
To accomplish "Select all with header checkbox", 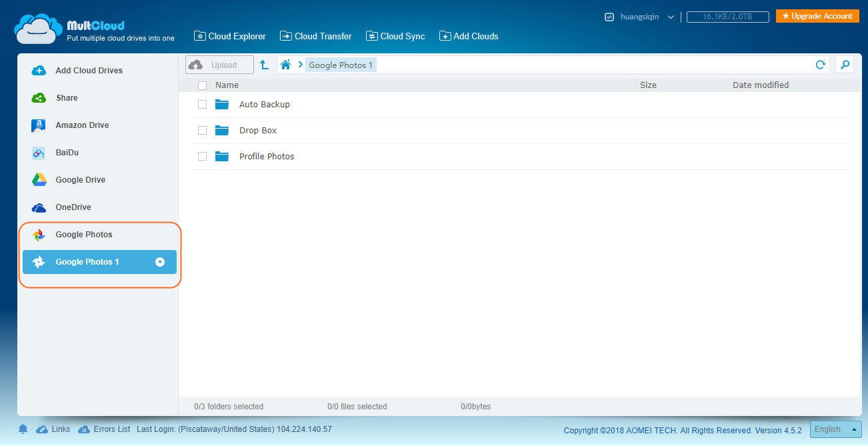I will point(202,85).
